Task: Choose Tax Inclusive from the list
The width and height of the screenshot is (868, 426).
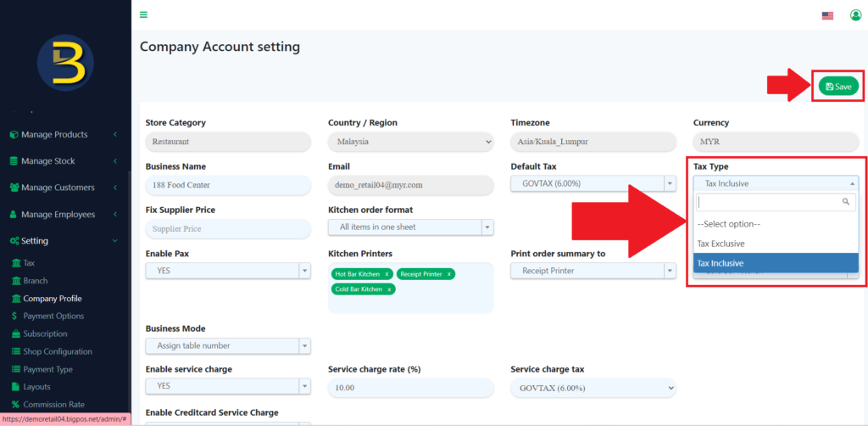Action: 721,263
